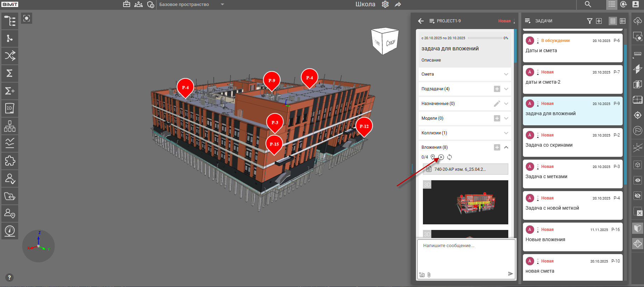Select task 'Задача с метками' P-3
Screen dimensions: 644x287
[x=572, y=174]
